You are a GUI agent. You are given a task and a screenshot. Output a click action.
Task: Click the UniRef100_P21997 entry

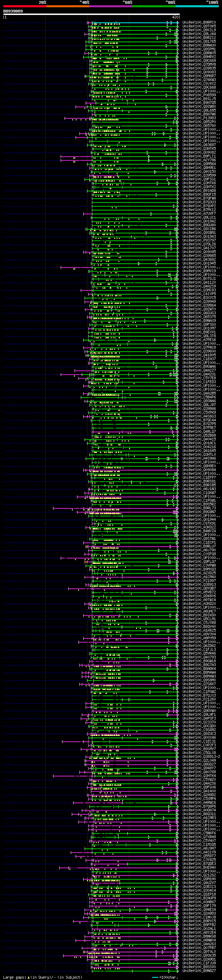(x=199, y=581)
